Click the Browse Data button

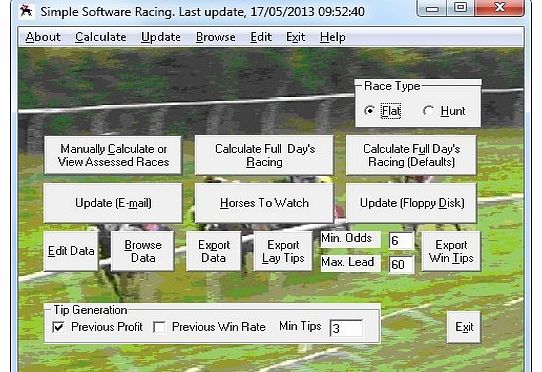pyautogui.click(x=143, y=251)
